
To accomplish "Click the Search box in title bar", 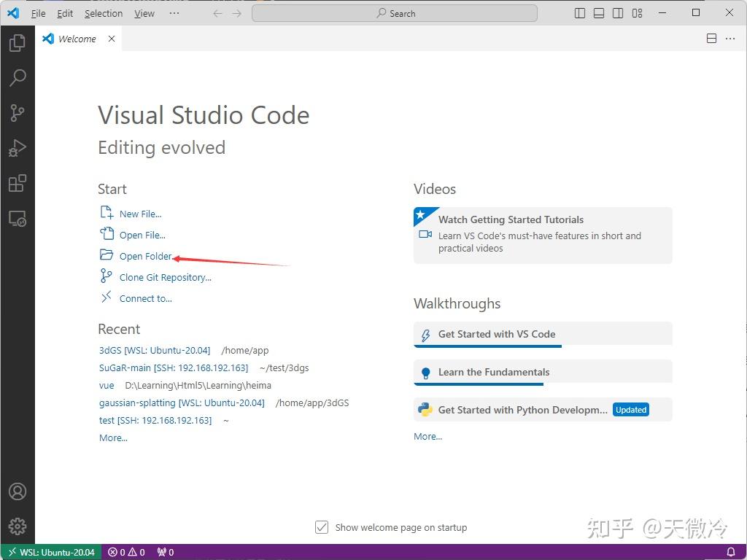I will click(x=395, y=12).
